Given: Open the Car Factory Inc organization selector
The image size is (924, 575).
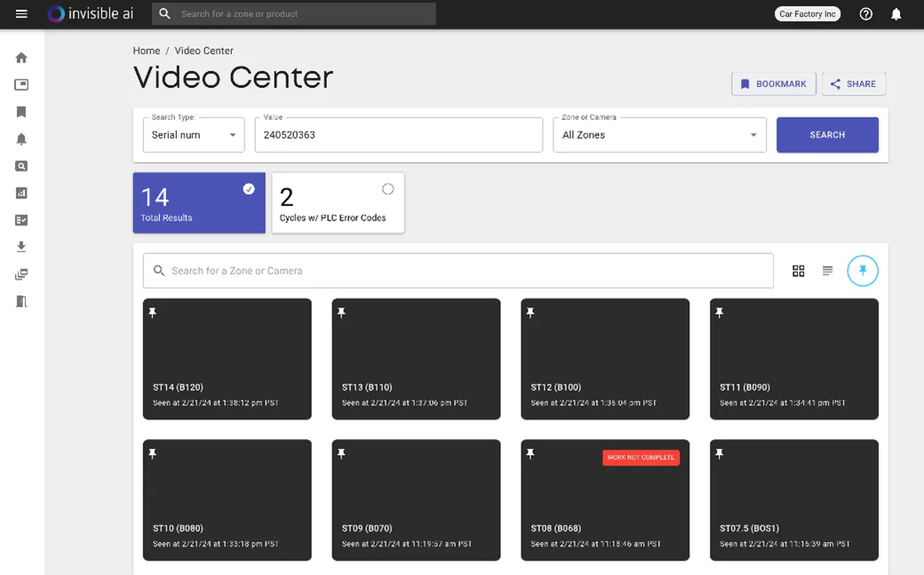Looking at the screenshot, I should (x=807, y=14).
